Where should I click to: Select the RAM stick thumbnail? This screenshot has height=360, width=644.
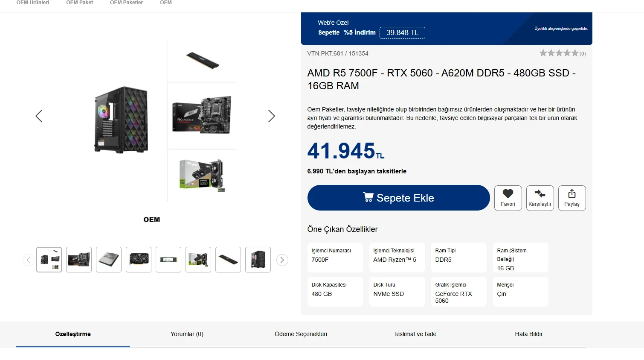tap(228, 260)
